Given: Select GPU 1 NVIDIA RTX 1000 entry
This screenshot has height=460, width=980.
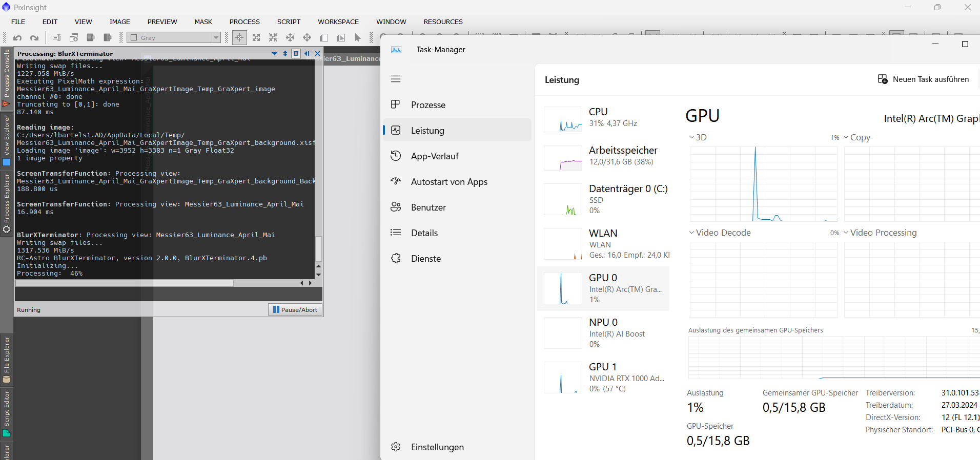Looking at the screenshot, I should pyautogui.click(x=603, y=378).
